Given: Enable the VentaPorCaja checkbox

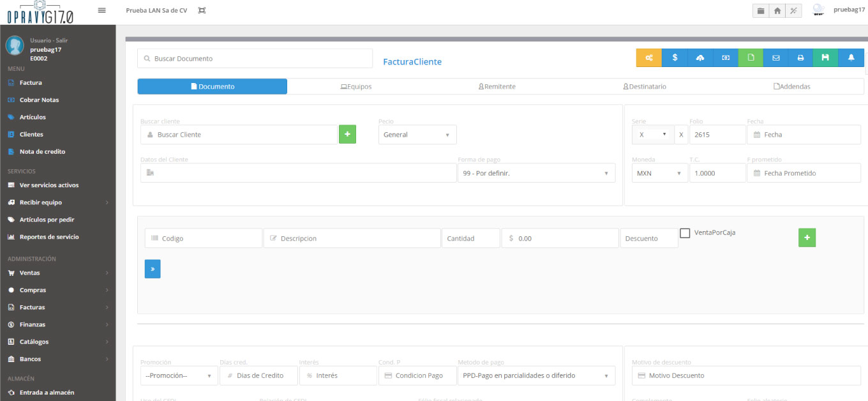Looking at the screenshot, I should coord(685,233).
